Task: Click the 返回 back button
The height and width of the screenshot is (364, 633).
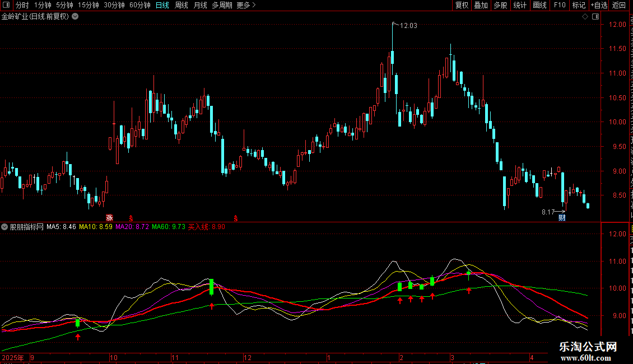Action: point(618,5)
